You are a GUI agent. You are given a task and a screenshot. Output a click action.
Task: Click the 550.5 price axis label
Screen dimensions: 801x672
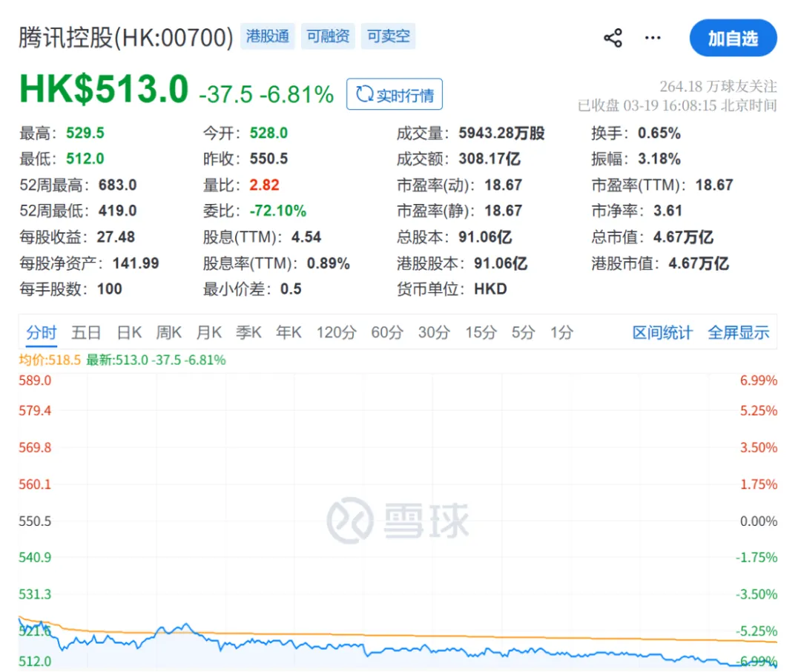35,521
